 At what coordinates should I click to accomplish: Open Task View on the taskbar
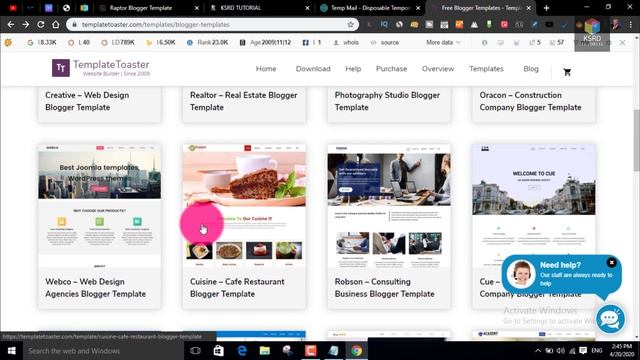click(x=196, y=351)
